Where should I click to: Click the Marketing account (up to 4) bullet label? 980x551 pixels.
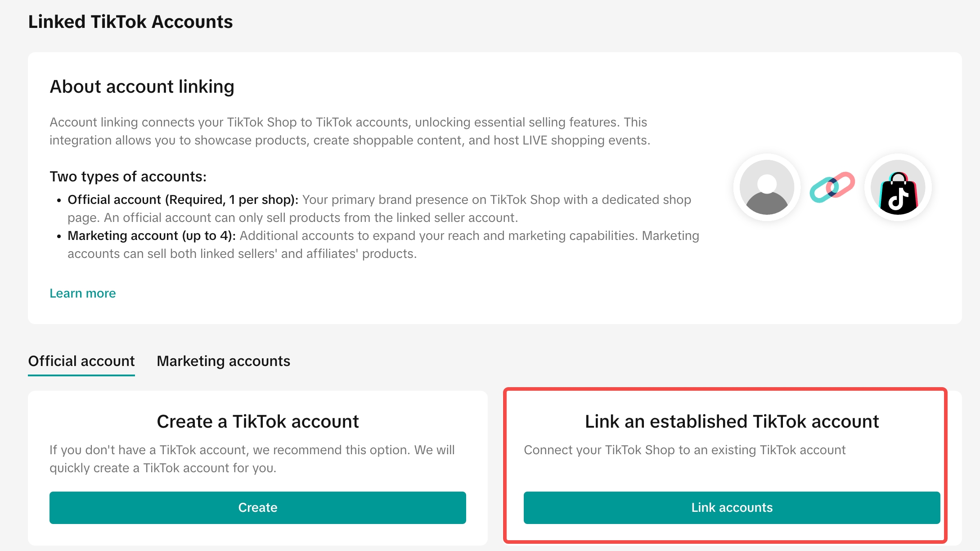tap(152, 235)
